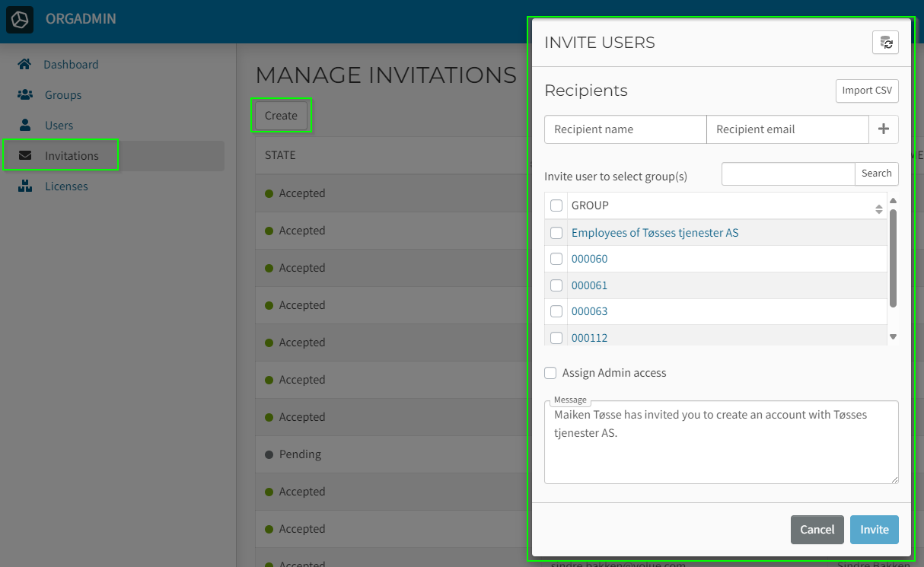This screenshot has width=924, height=567.
Task: Click the group list scroll up arrow
Action: pos(894,201)
